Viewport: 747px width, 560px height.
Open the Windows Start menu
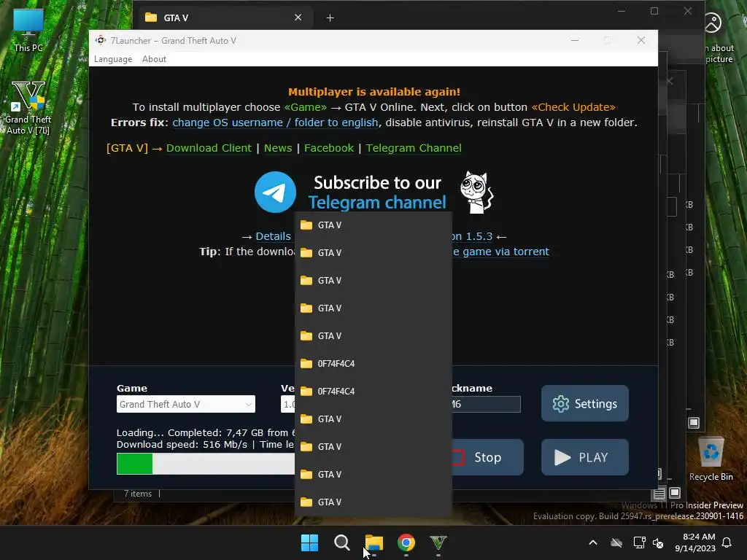point(309,542)
